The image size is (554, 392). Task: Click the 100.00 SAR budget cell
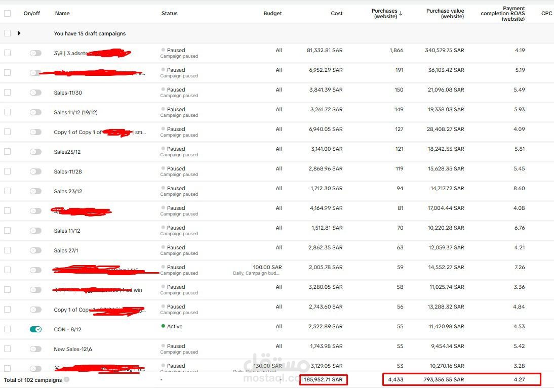[x=267, y=268]
